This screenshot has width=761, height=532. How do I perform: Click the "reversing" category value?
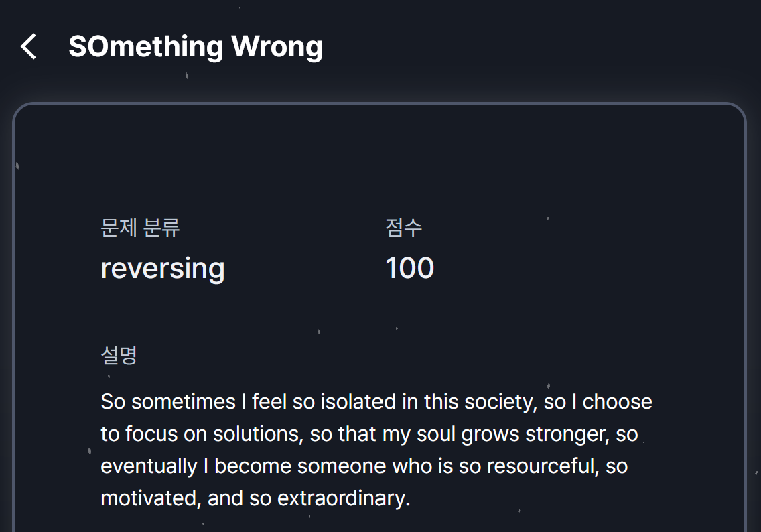[162, 268]
